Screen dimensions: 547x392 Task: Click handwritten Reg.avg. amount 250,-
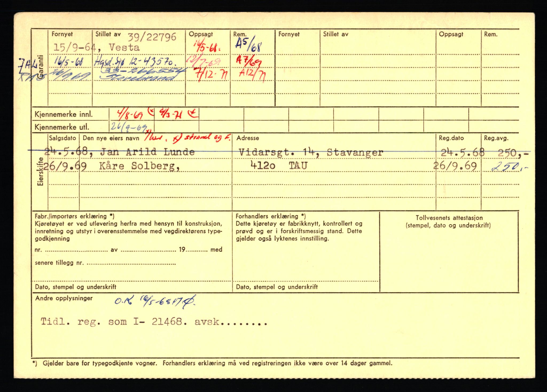pos(510,167)
